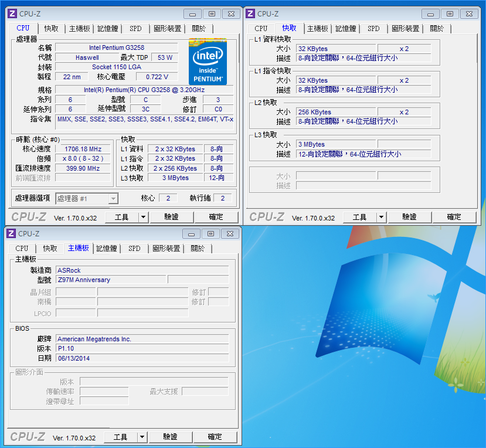Click the manufacturer value 'ASRock'

coord(142,270)
